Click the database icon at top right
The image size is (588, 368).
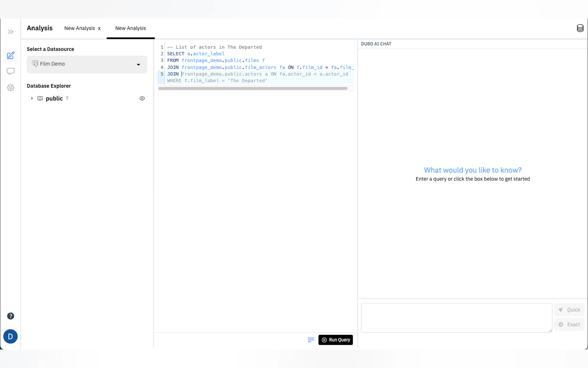click(x=580, y=28)
